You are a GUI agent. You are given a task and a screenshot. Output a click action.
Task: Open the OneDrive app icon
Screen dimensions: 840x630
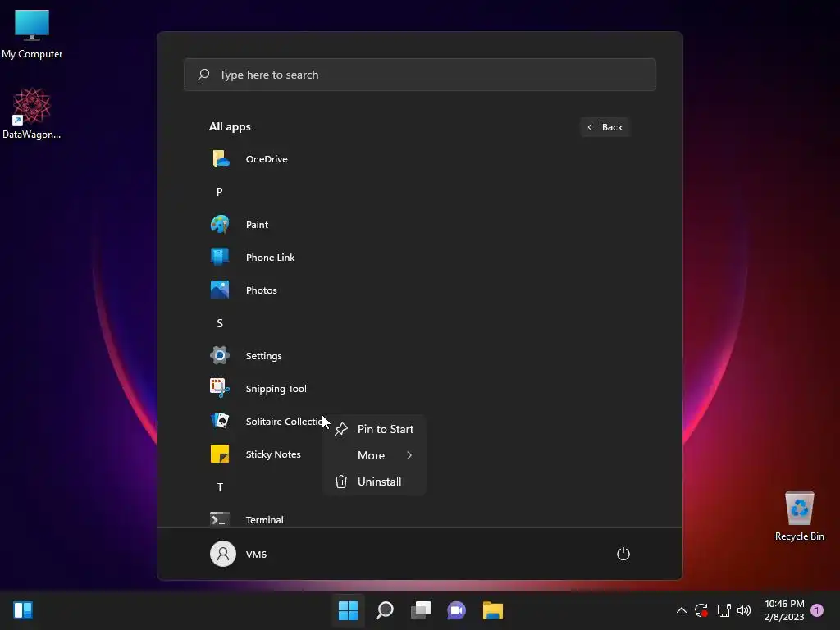pos(220,159)
